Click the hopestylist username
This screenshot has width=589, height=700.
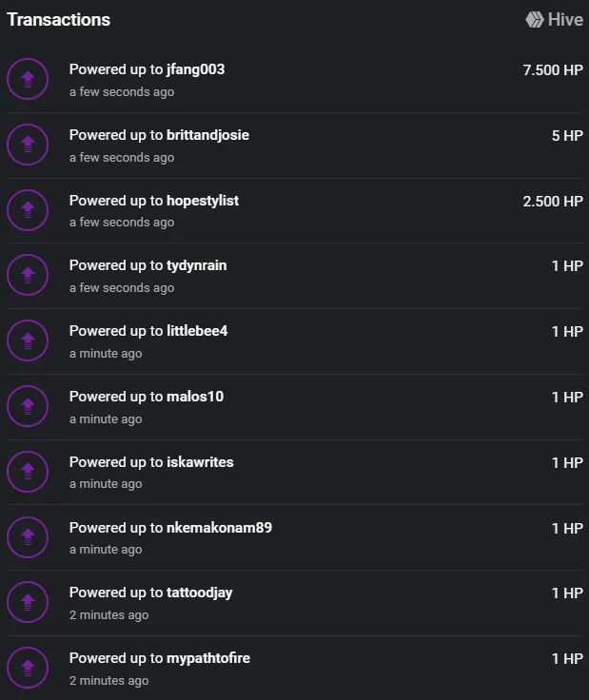click(x=203, y=201)
